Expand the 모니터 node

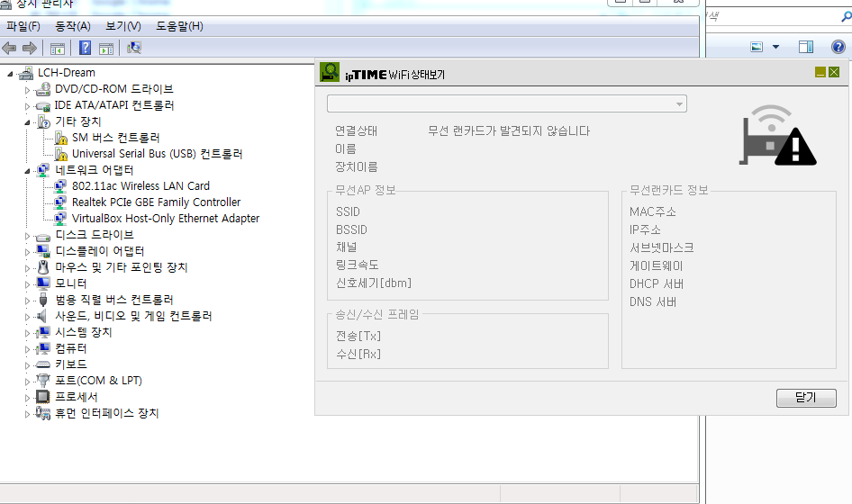tap(27, 284)
